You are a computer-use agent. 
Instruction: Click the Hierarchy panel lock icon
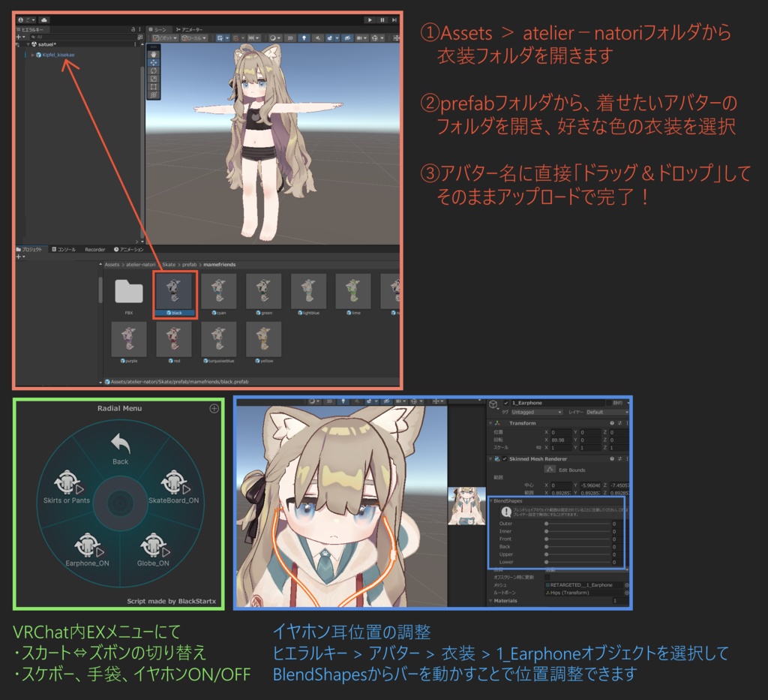click(x=133, y=29)
